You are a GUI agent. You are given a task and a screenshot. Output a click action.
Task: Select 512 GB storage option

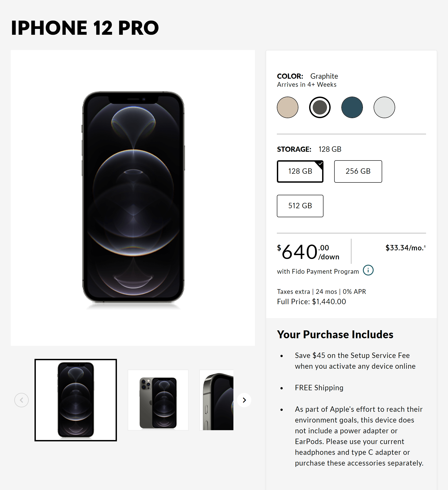coord(300,206)
